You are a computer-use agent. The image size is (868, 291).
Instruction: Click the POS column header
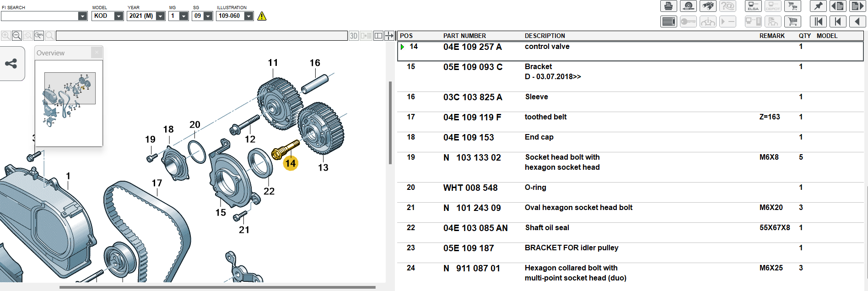(x=406, y=36)
